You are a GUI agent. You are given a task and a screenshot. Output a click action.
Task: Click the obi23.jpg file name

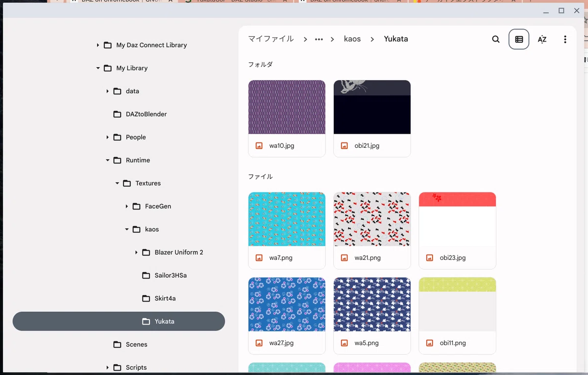453,258
